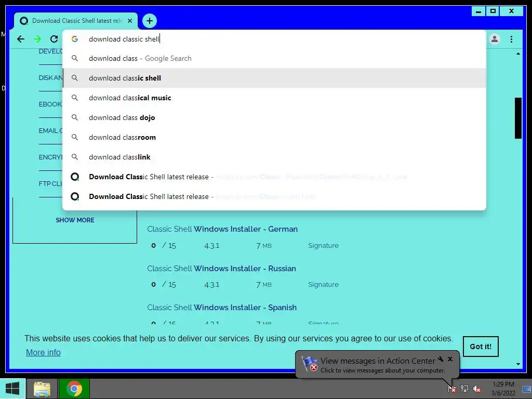Open the Chrome three-dot menu
This screenshot has height=399, width=532.
tap(511, 39)
